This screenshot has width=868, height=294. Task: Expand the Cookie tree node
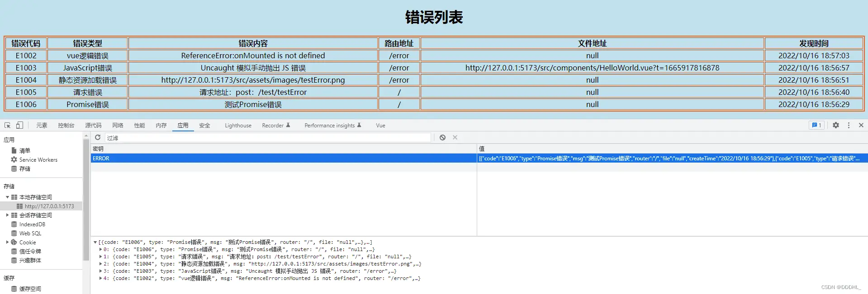[7, 243]
